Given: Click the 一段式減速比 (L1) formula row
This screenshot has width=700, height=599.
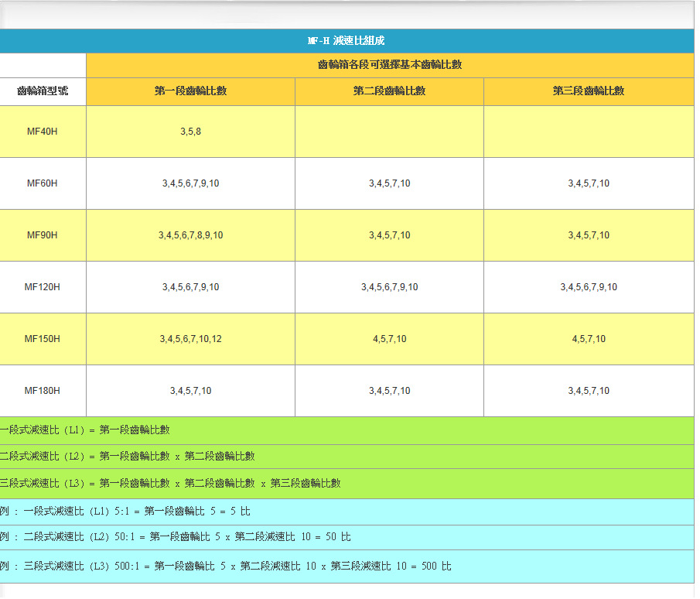Looking at the screenshot, I should click(85, 430).
